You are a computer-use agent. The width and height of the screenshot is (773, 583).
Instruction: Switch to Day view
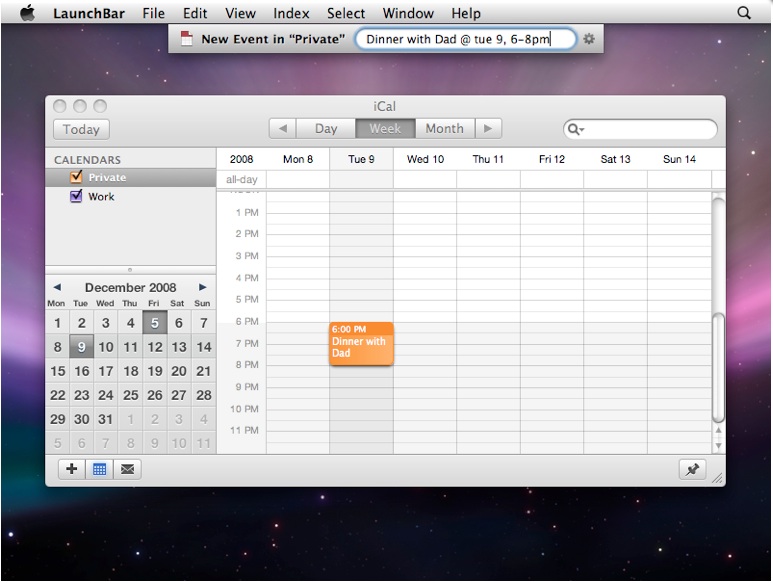point(326,128)
